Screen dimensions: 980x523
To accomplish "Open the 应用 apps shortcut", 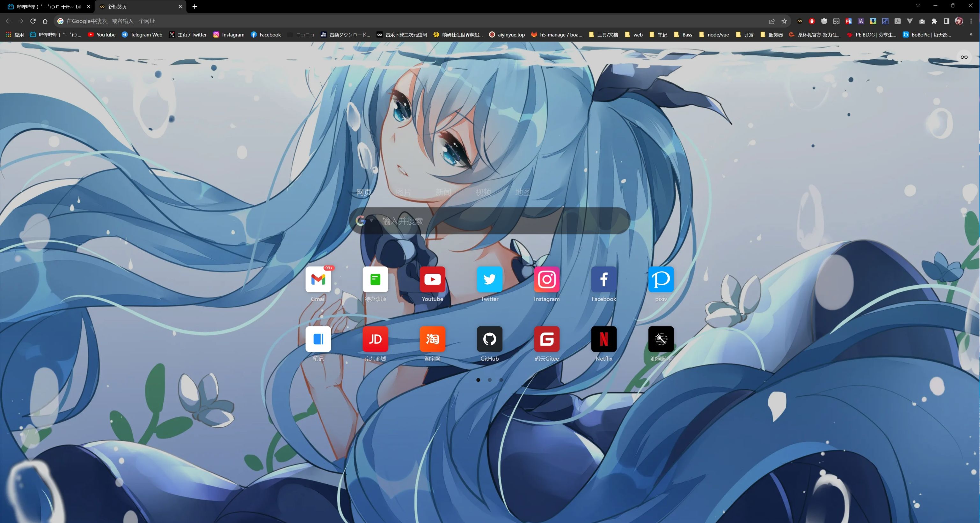I will pos(14,35).
